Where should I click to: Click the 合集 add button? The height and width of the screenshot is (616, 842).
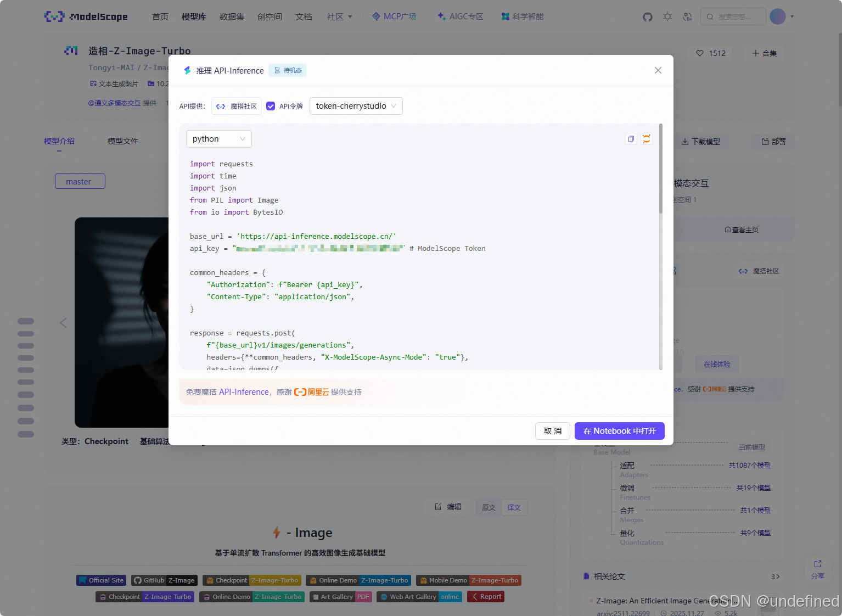tap(764, 53)
